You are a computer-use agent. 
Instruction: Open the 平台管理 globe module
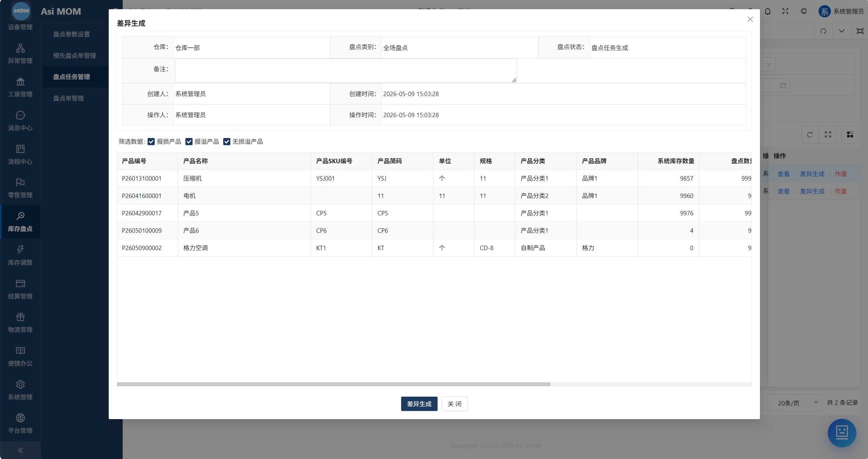pos(20,424)
